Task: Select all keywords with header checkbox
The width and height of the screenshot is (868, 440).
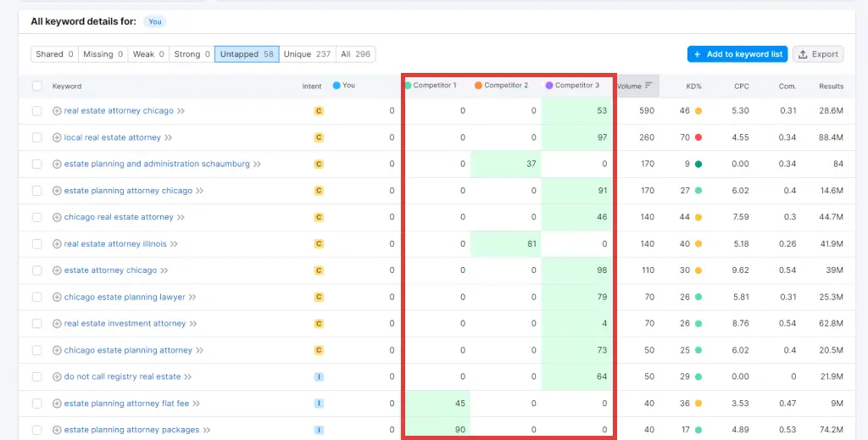Action: [x=36, y=86]
